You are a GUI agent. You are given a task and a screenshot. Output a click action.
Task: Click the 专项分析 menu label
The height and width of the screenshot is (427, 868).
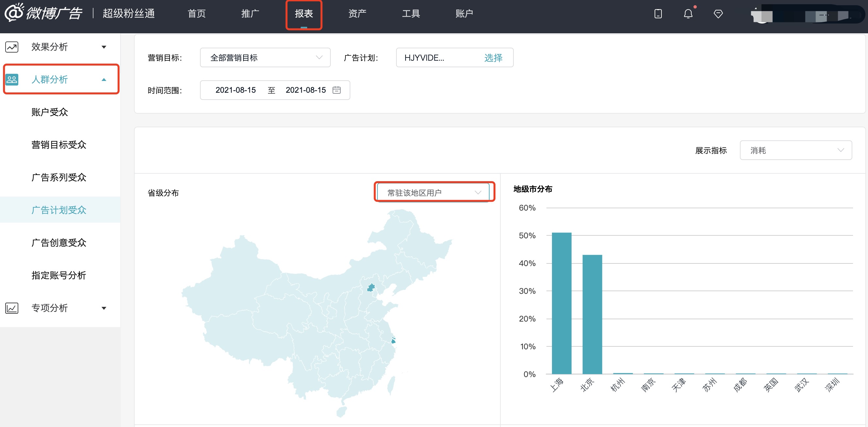pos(50,308)
